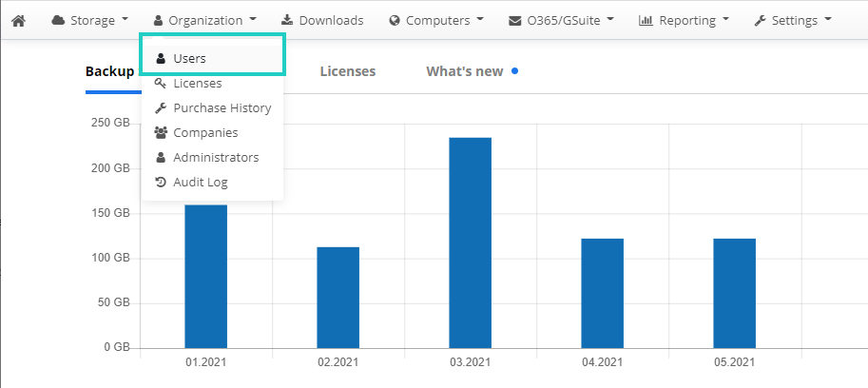Click the 250 GB axis label
The width and height of the screenshot is (868, 388).
(x=110, y=123)
